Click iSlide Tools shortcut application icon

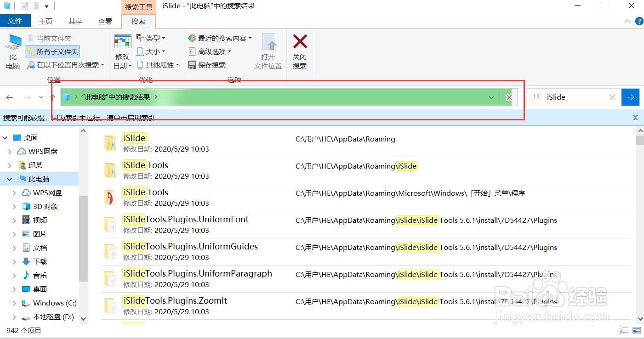(110, 197)
